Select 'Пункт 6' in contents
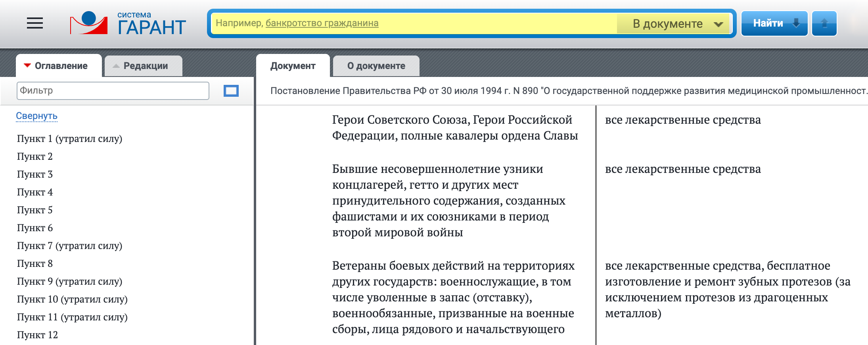868x345 pixels. tap(34, 228)
